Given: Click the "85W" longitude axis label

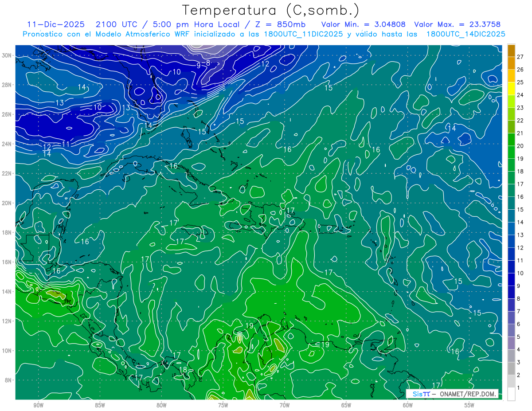Looking at the screenshot, I should 100,405.
